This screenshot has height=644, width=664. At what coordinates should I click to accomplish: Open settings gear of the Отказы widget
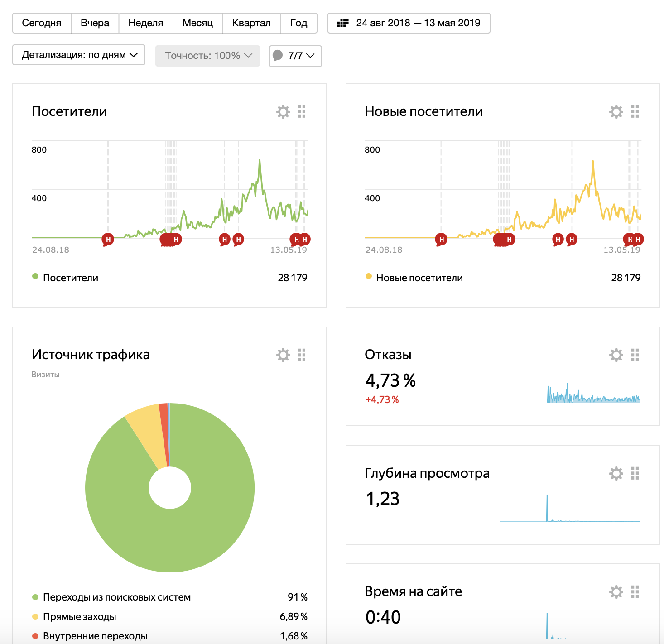(x=616, y=355)
